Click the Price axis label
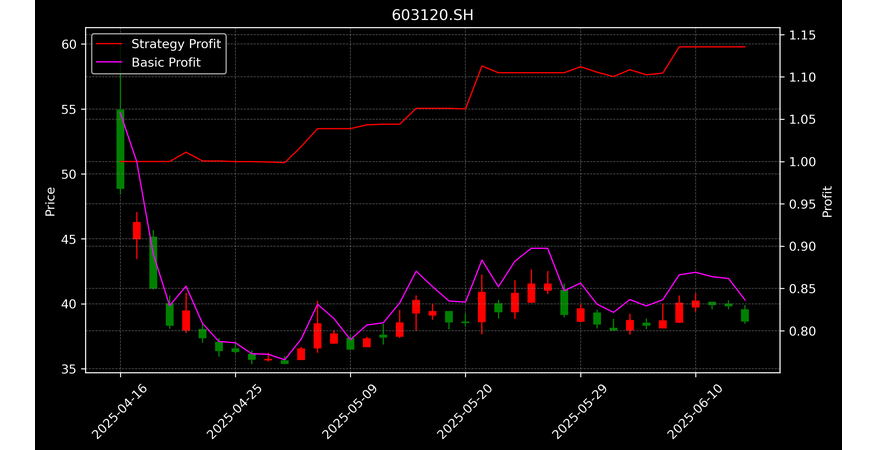This screenshot has width=878, height=450. [x=50, y=201]
